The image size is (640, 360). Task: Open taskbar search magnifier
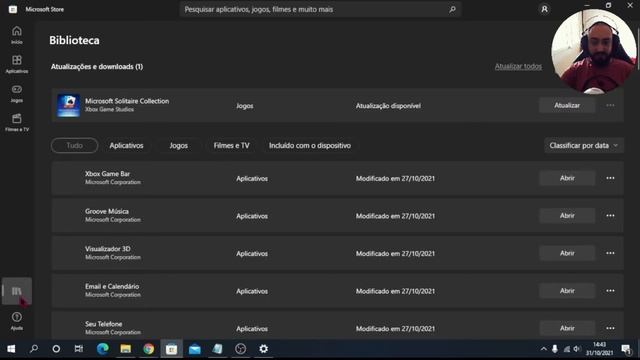coord(34,349)
